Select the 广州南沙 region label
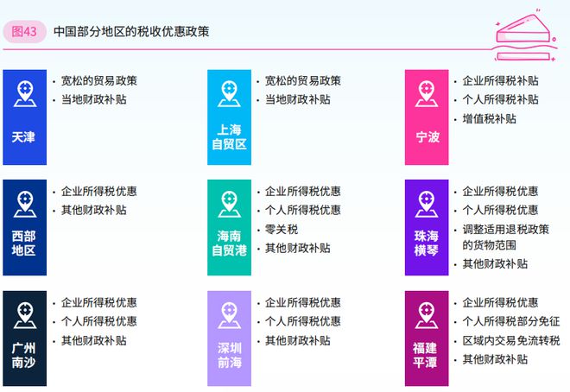 click(x=23, y=356)
